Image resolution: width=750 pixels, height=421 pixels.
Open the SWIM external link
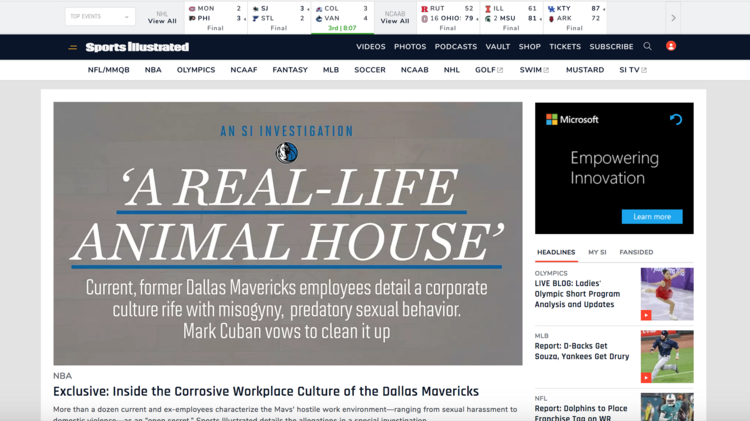click(534, 70)
